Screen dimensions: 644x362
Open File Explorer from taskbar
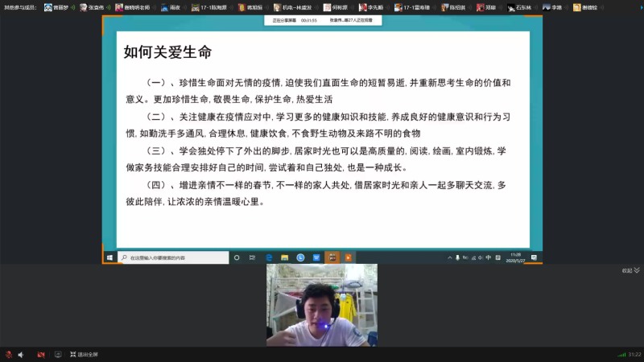click(285, 257)
